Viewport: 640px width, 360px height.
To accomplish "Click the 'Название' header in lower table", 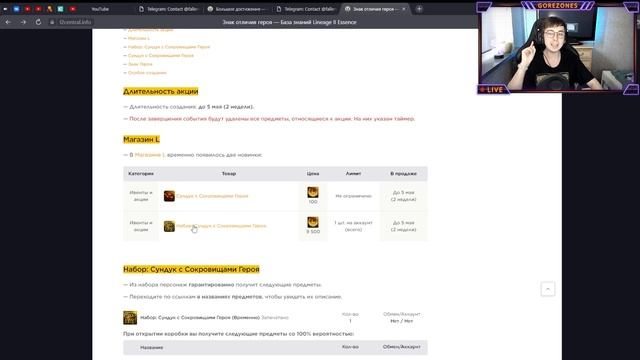I will pos(151,347).
